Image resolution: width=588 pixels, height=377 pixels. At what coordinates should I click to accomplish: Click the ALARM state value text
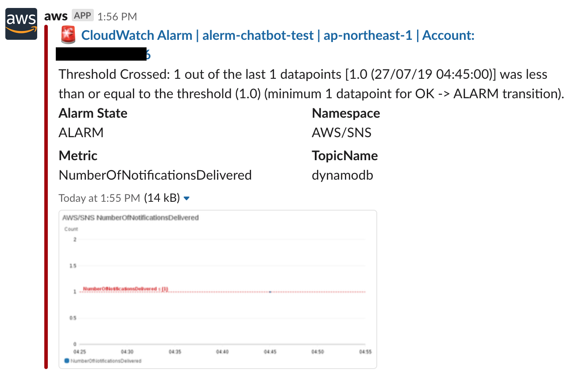coord(81,132)
